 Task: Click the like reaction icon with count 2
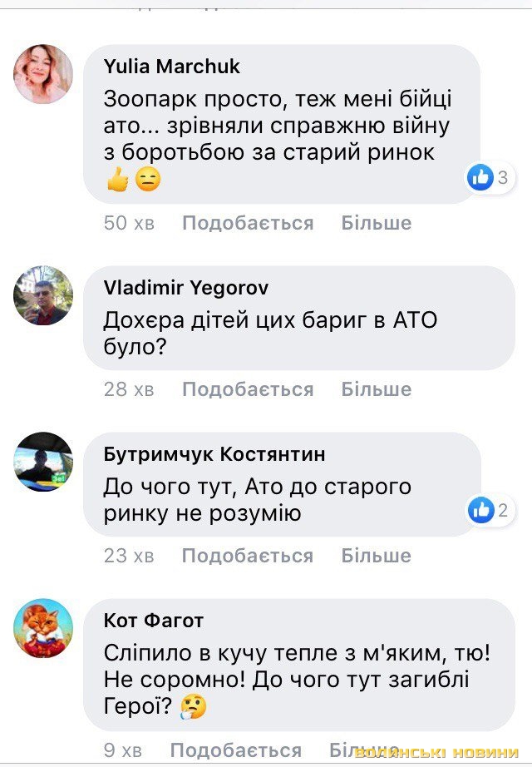click(x=480, y=510)
